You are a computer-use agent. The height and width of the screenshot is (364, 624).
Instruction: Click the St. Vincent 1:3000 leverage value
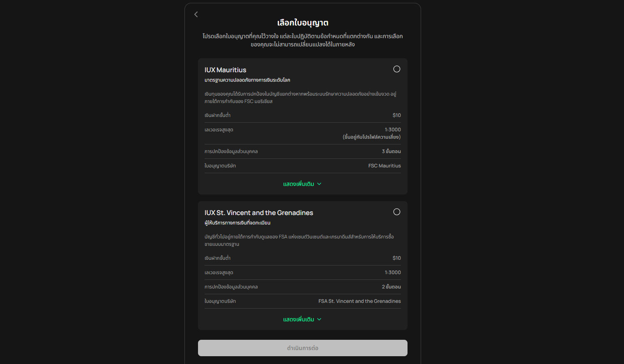[x=393, y=272]
